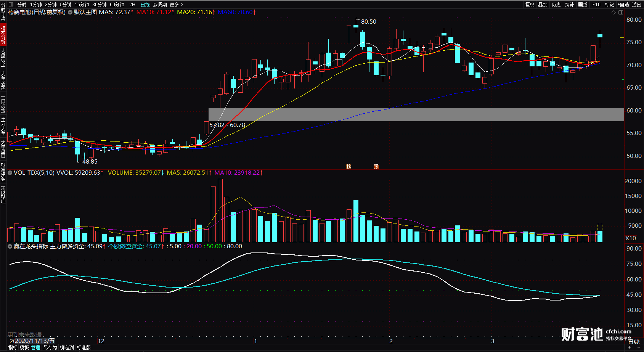Open the VOL-TDX indicator dropdown arrow

pyautogui.click(x=10, y=173)
